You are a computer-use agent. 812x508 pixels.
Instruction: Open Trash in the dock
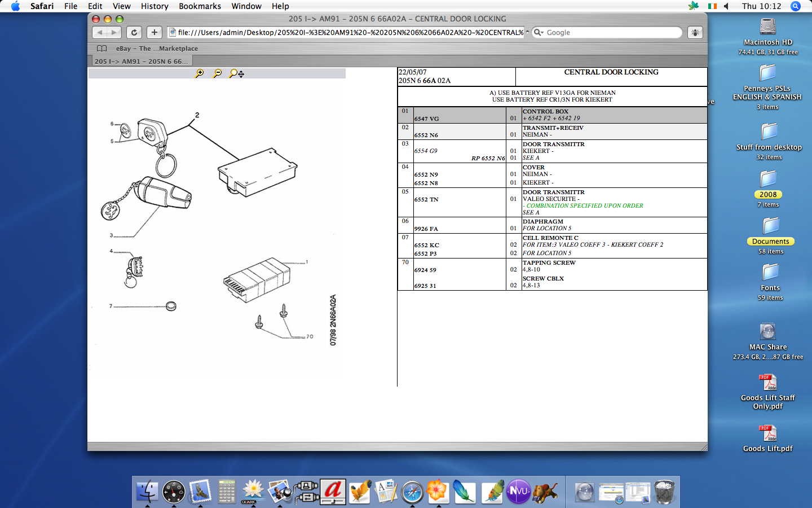coord(665,492)
